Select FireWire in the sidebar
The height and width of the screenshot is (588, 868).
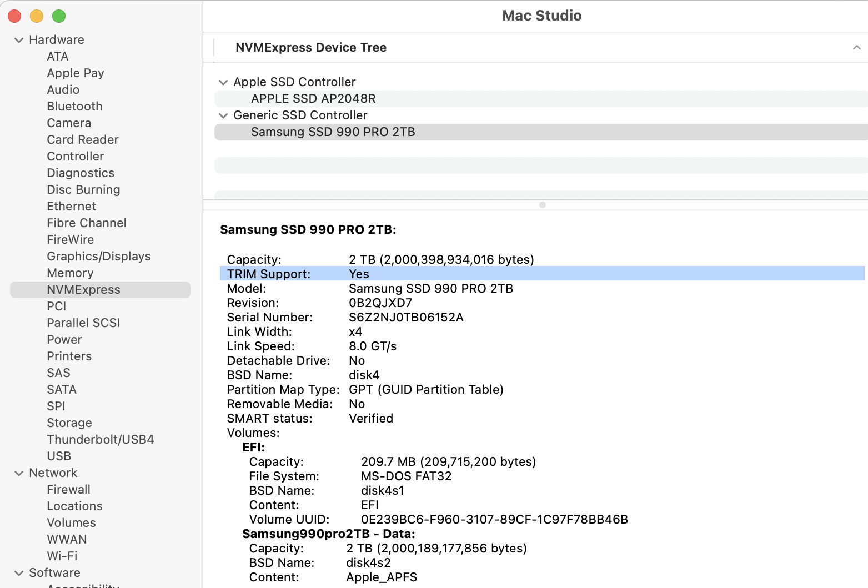point(71,240)
